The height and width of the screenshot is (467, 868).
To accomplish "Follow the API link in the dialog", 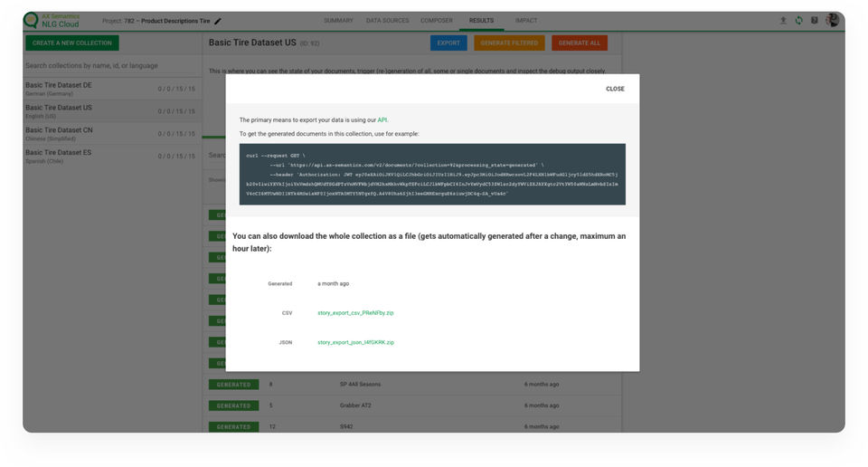I will (382, 119).
